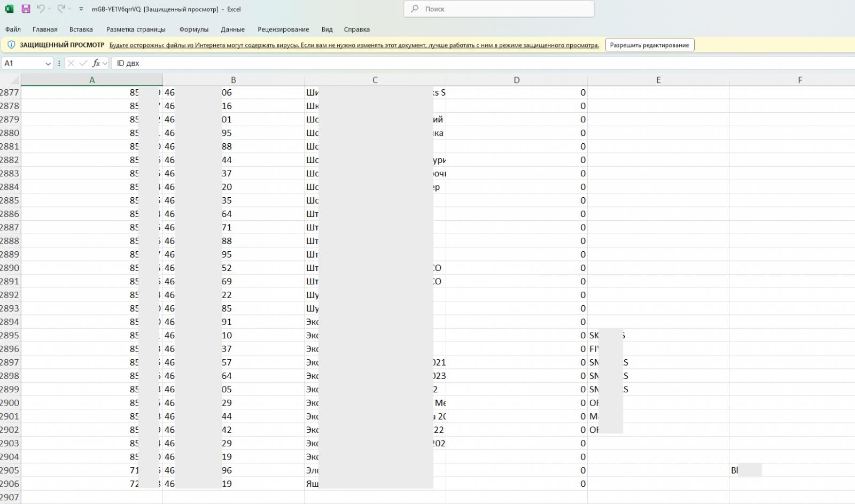Open the Файл menu
Screen dimensions: 855x504
(13, 29)
